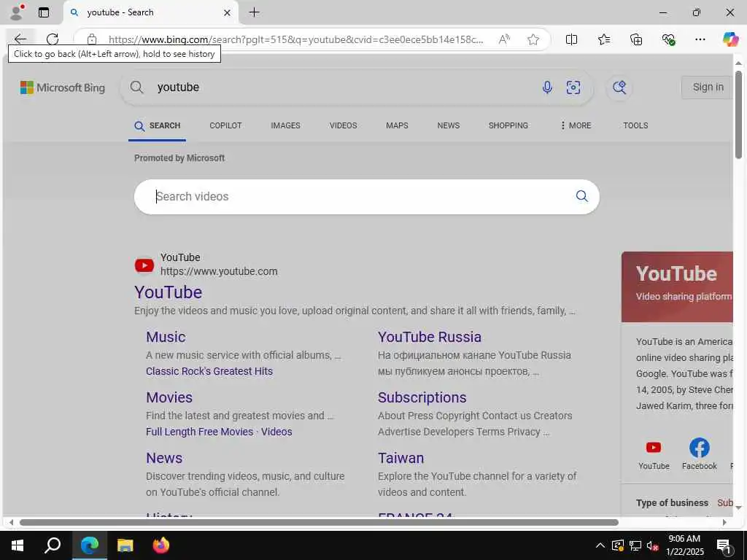Click the scroll down arrow on the right
747x560 pixels.
pyautogui.click(x=738, y=507)
